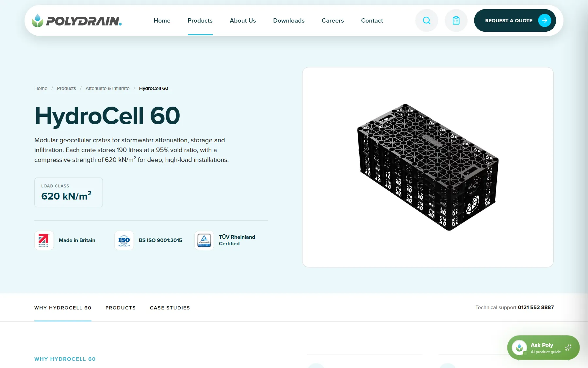This screenshot has width=588, height=368.
Task: Click the TÜV Rheinland certified badge icon
Action: (x=204, y=240)
